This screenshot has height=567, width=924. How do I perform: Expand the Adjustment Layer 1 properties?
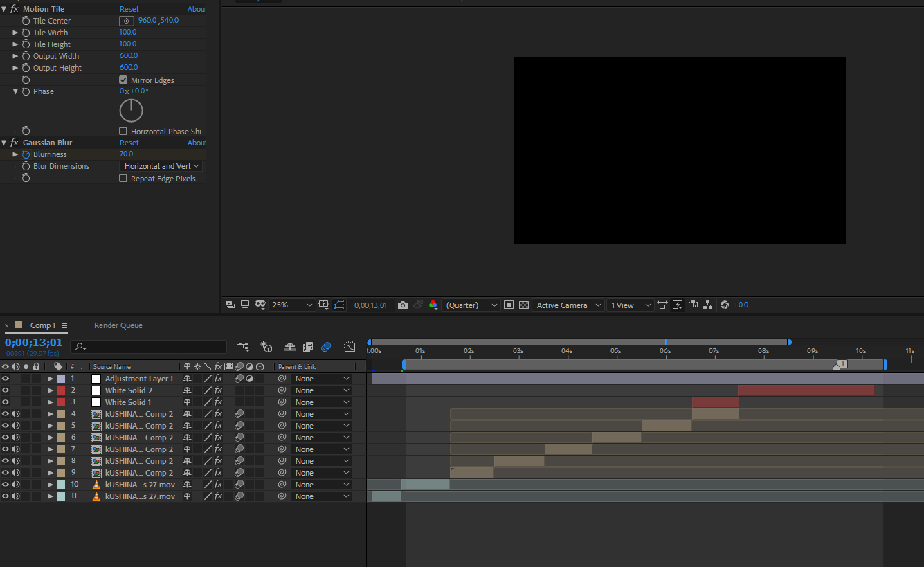pyautogui.click(x=51, y=379)
